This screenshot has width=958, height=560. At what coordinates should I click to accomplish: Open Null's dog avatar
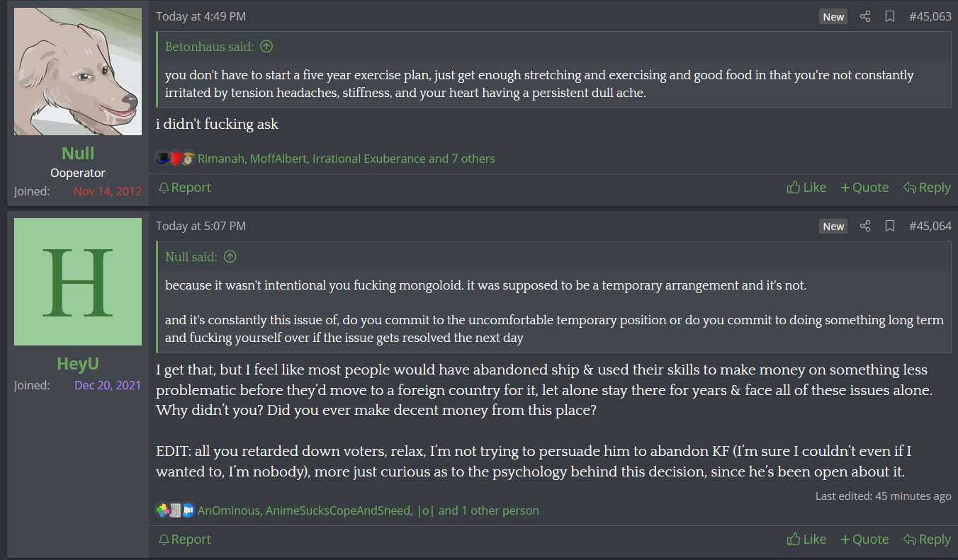pos(78,72)
